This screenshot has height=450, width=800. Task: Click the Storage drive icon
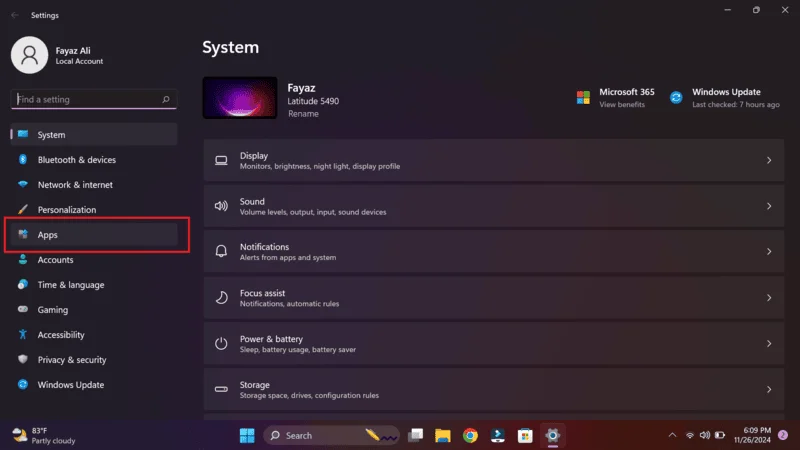click(221, 389)
